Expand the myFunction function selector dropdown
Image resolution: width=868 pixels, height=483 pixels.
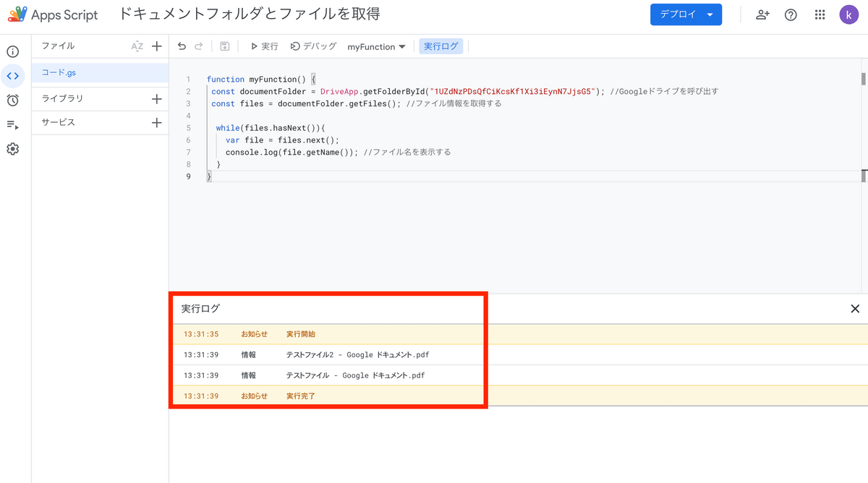(376, 46)
